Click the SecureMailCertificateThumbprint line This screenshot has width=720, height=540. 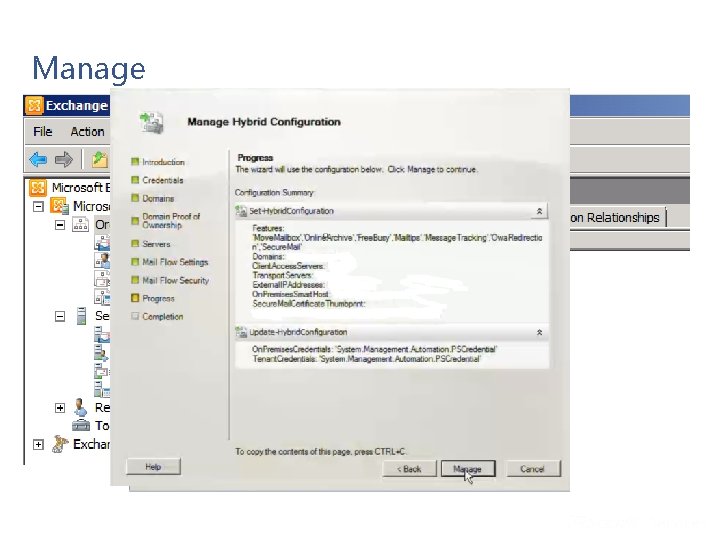tap(308, 304)
